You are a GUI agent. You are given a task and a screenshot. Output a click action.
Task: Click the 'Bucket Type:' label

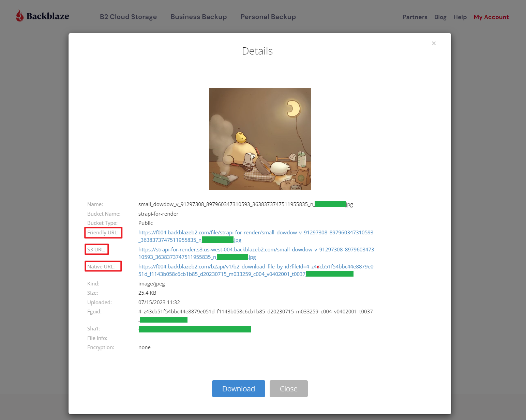(102, 223)
